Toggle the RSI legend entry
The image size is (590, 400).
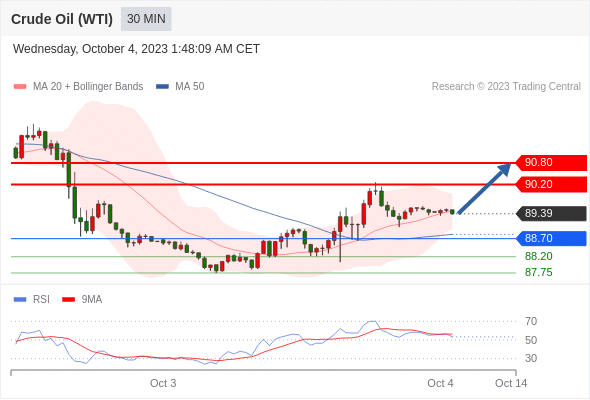[x=32, y=300]
